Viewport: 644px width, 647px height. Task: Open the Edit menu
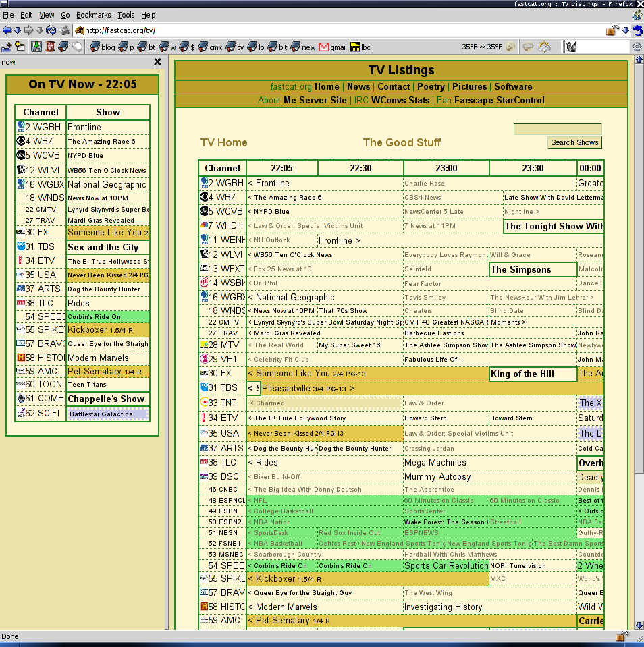coord(26,15)
